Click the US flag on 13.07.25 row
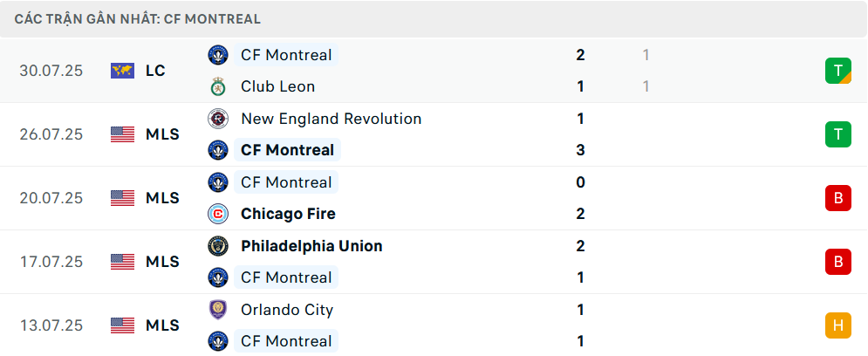Image resolution: width=868 pixels, height=356 pixels. click(122, 325)
